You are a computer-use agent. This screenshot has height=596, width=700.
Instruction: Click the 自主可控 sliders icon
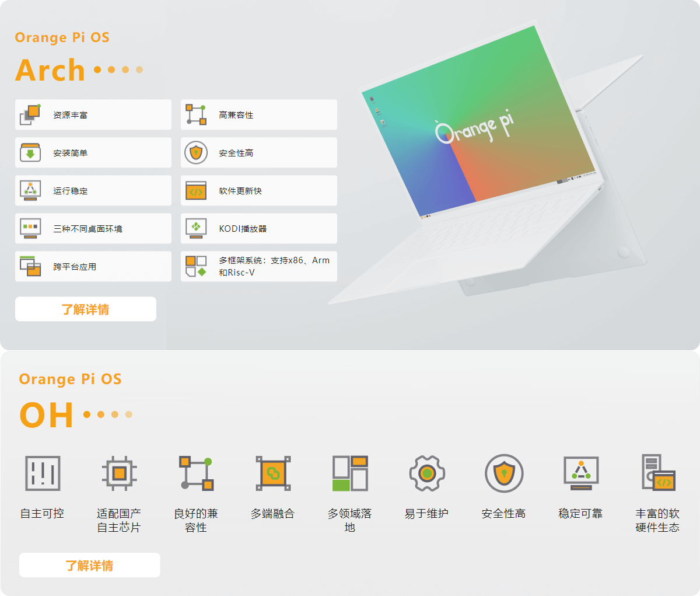coord(43,473)
